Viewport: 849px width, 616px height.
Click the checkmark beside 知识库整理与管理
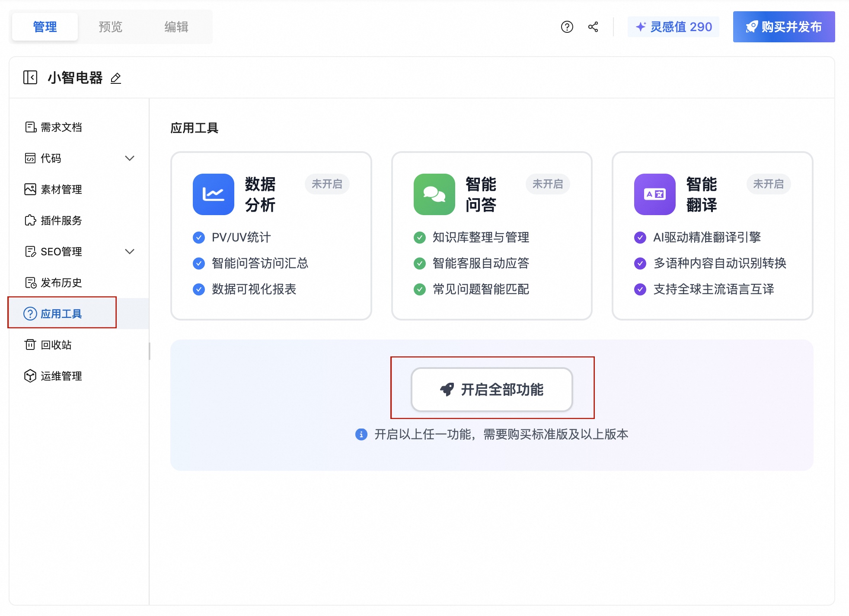(420, 238)
